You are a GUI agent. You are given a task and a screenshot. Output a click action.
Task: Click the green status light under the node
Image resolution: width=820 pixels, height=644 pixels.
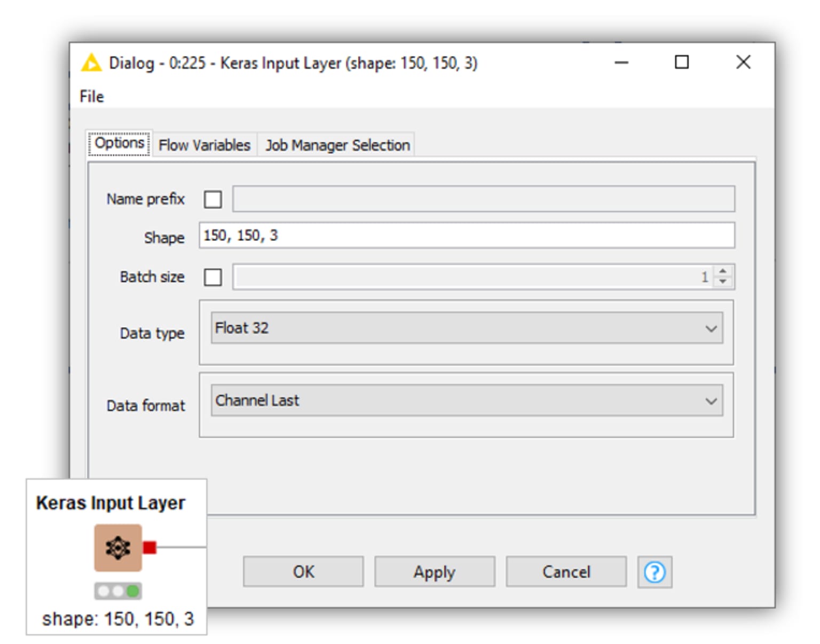pyautogui.click(x=134, y=591)
